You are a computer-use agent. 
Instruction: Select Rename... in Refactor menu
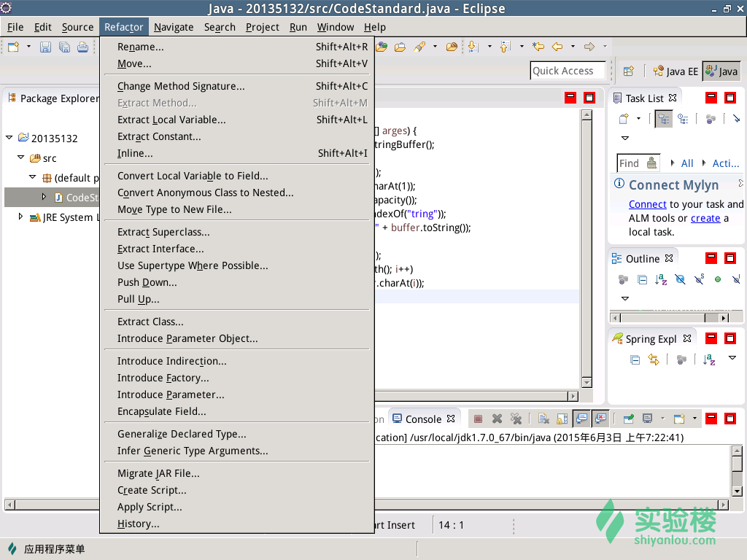pos(237,47)
